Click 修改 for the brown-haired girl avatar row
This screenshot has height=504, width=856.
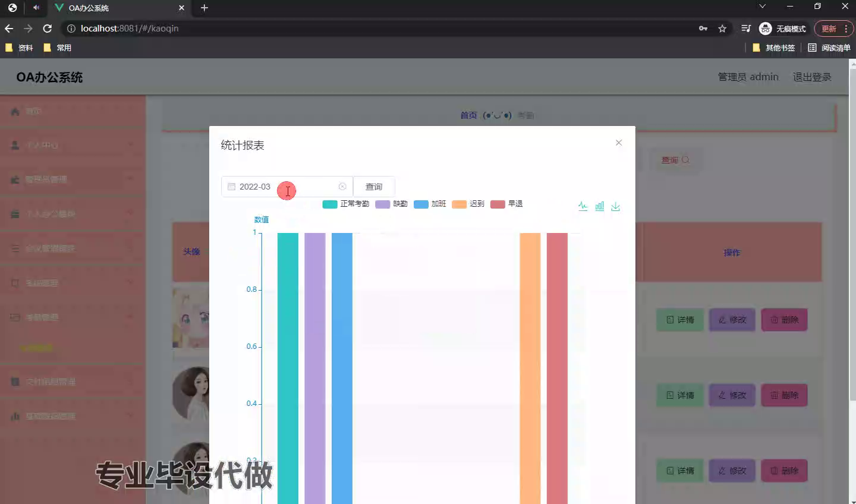732,395
